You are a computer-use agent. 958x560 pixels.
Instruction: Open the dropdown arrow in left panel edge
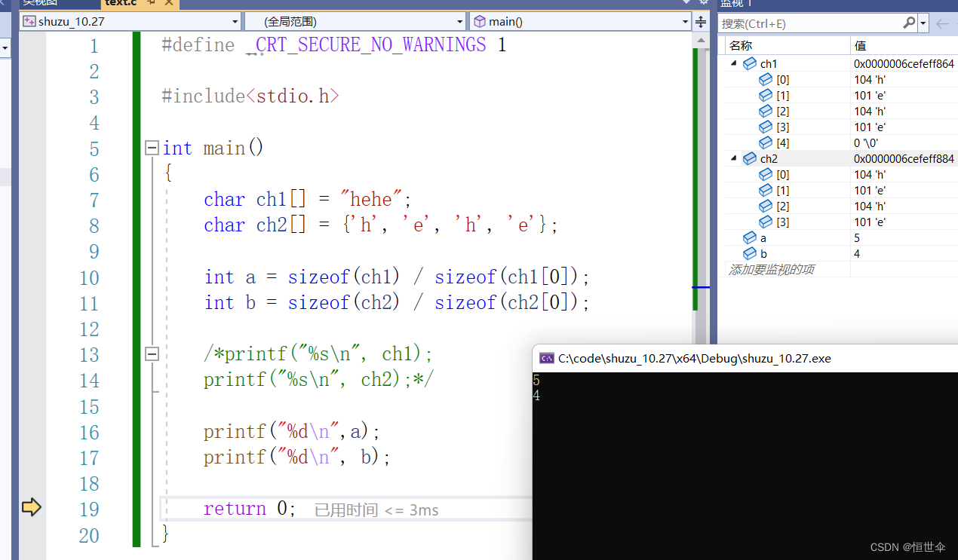pos(5,49)
